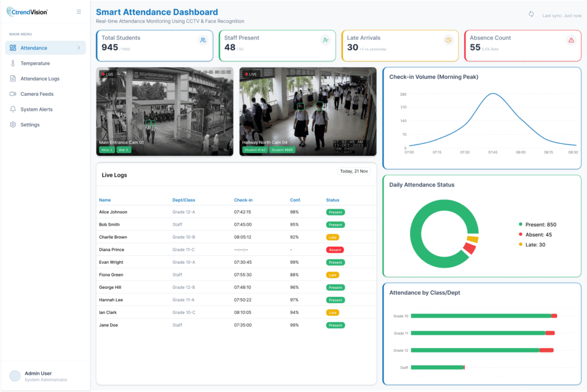Open the Today, 21 Nov date selector
This screenshot has width=587, height=392.
(x=354, y=171)
